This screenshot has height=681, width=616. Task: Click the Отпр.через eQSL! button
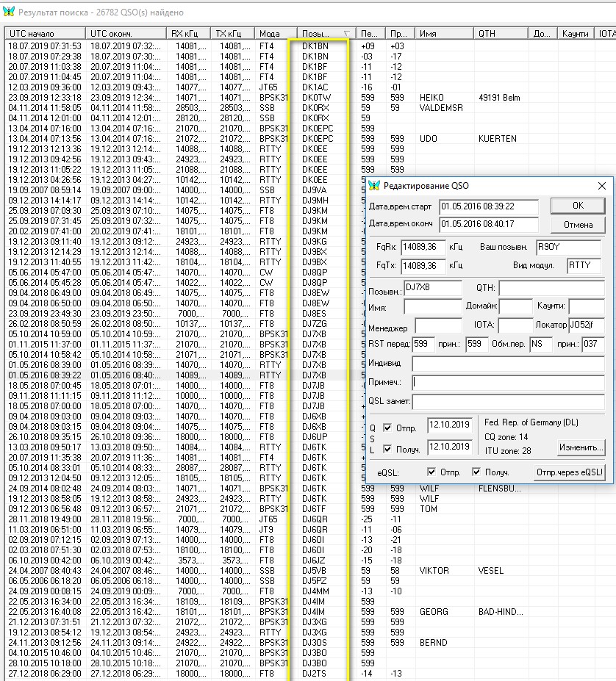click(570, 472)
